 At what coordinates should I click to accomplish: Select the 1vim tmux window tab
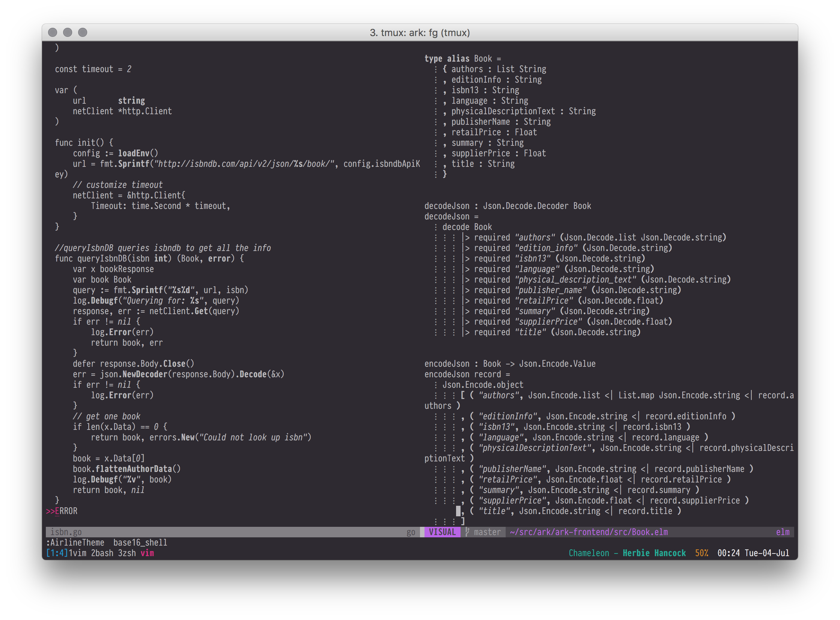tap(77, 553)
